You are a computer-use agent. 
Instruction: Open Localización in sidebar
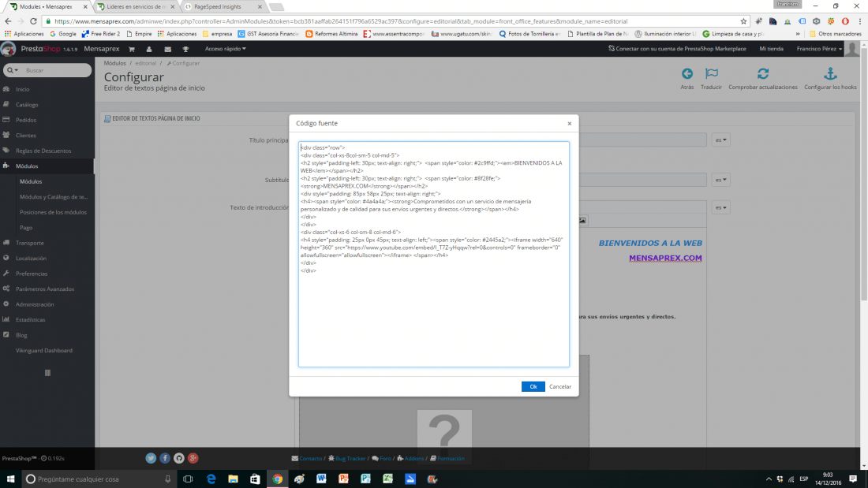click(31, 259)
